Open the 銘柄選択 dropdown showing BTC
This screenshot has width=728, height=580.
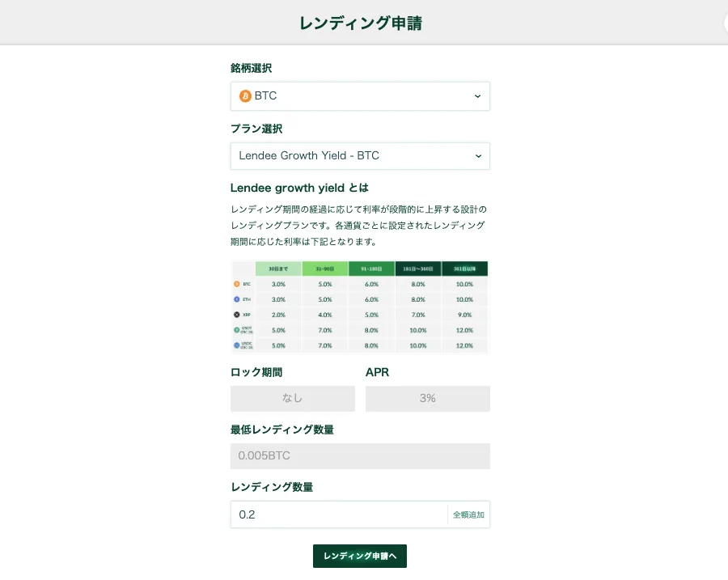pyautogui.click(x=360, y=96)
